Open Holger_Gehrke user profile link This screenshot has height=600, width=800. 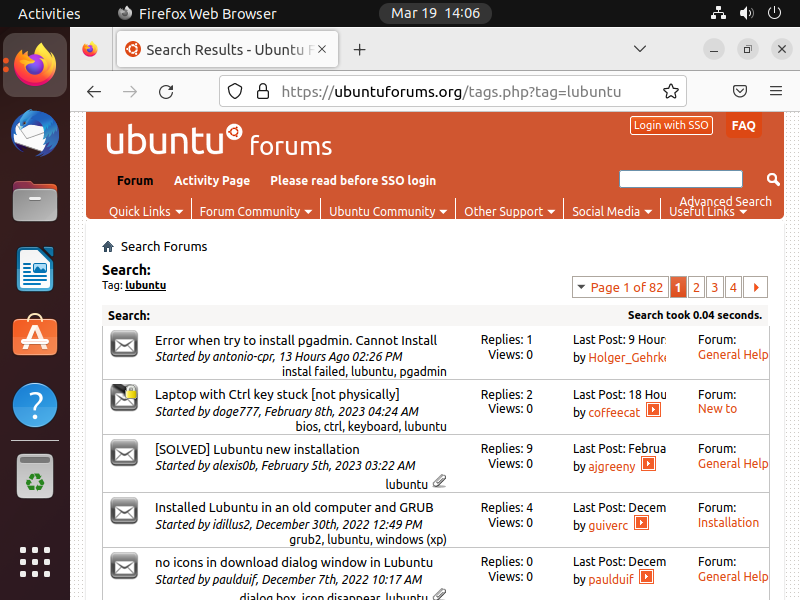pos(627,358)
